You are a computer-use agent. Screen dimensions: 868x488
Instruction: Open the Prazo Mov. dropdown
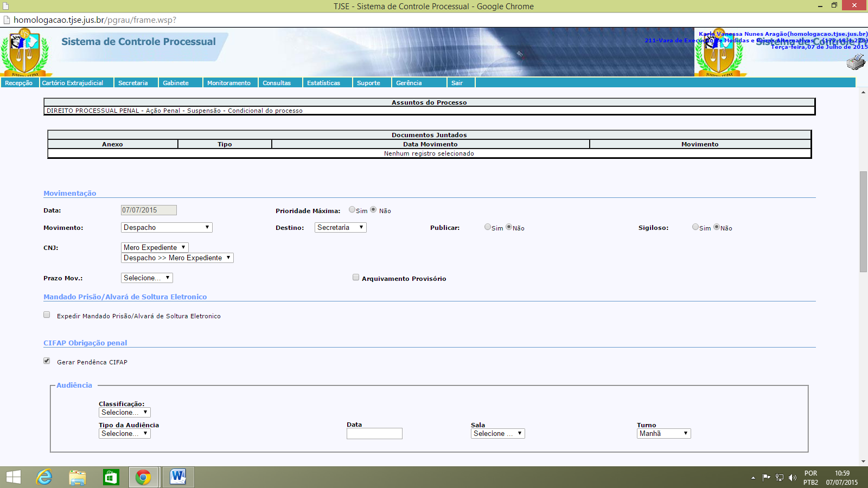point(146,278)
